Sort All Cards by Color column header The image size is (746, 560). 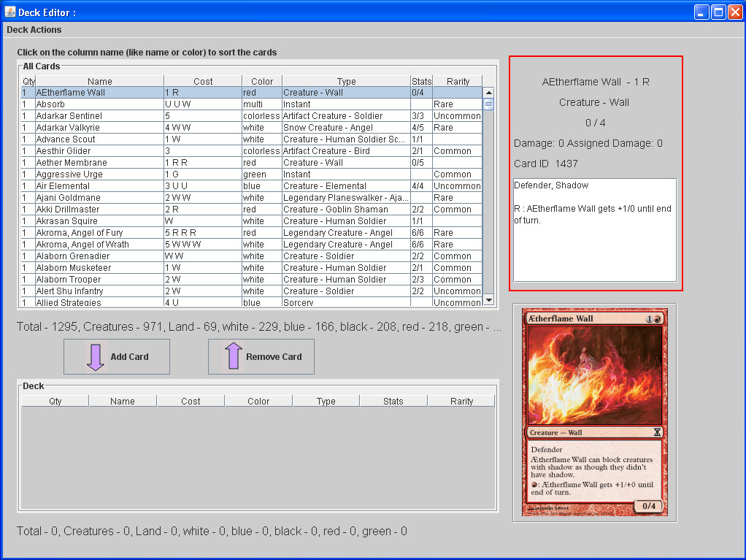[261, 81]
